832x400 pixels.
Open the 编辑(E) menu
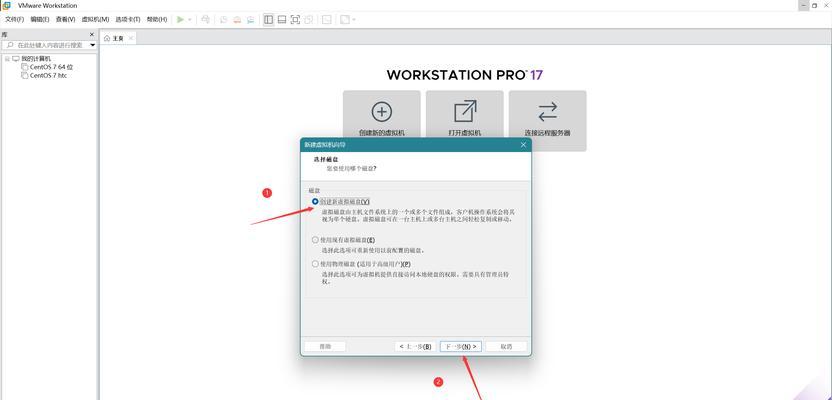click(40, 20)
